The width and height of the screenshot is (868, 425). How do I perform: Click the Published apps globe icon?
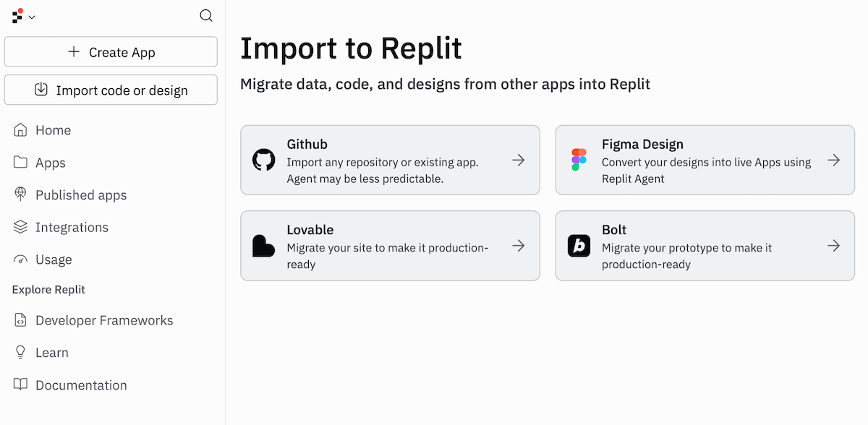[x=20, y=195]
